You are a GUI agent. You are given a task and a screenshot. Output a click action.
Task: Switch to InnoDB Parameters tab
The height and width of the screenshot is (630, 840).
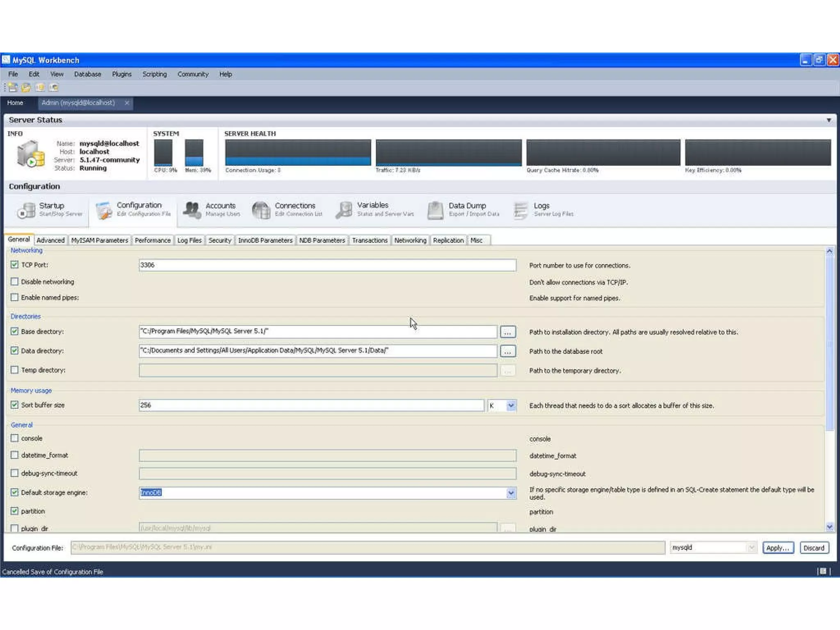[x=265, y=240]
